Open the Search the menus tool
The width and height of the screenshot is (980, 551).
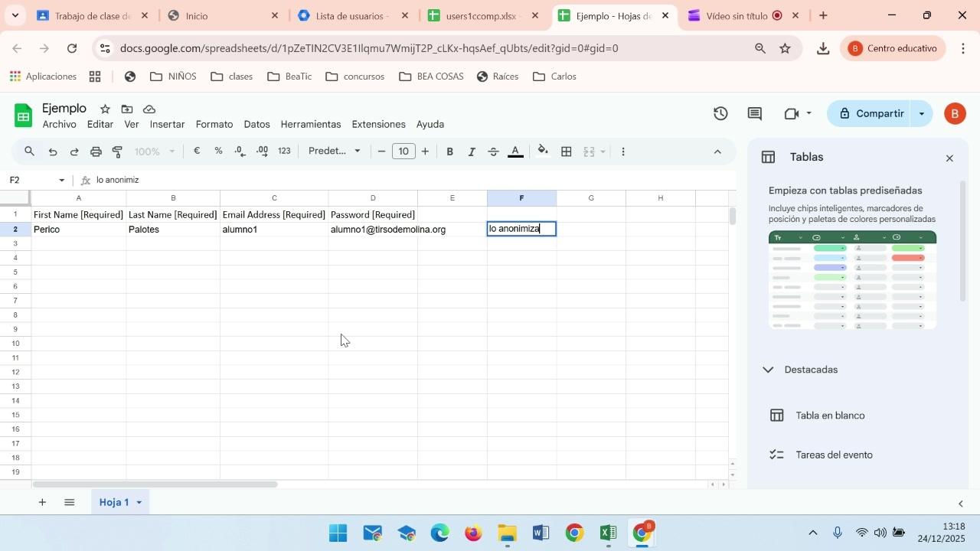tap(30, 152)
